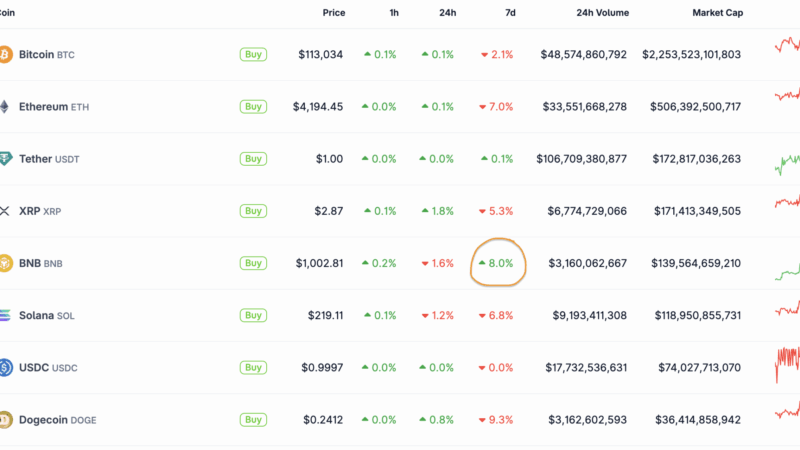Open the Bitcoin BTC coin page
The height and width of the screenshot is (450, 800).
coord(46,55)
